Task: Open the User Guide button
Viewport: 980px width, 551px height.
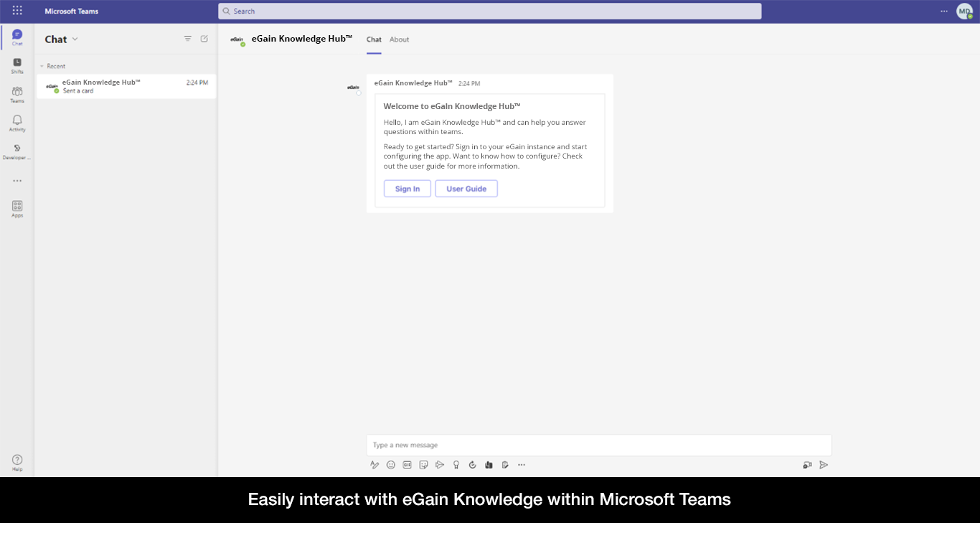Action: point(466,189)
